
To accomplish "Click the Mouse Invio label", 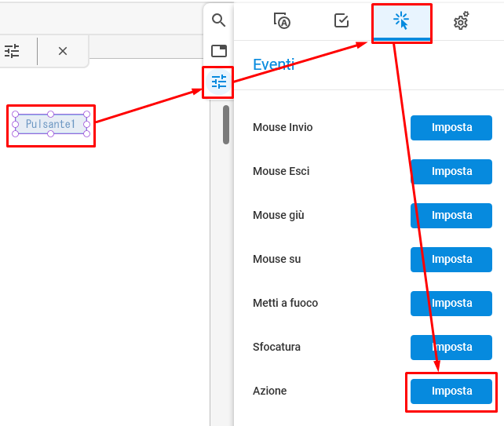I will click(283, 128).
